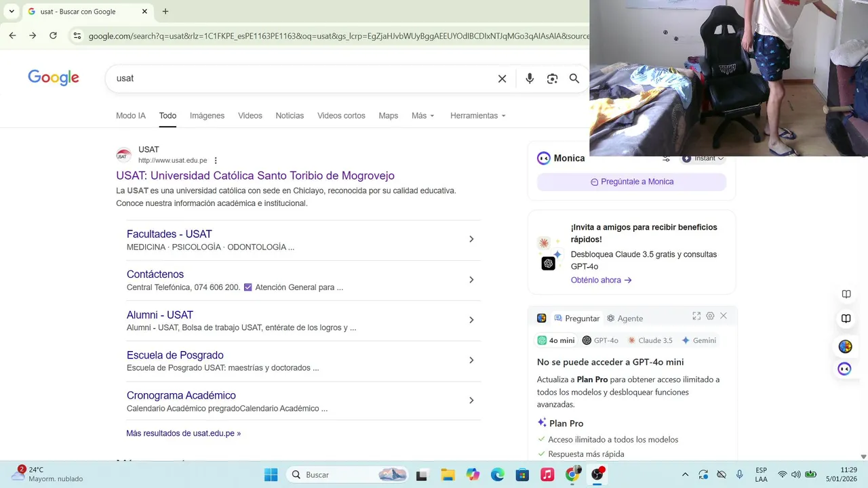868x488 pixels.
Task: Click the Monica floating sidebar icon
Action: tap(844, 369)
